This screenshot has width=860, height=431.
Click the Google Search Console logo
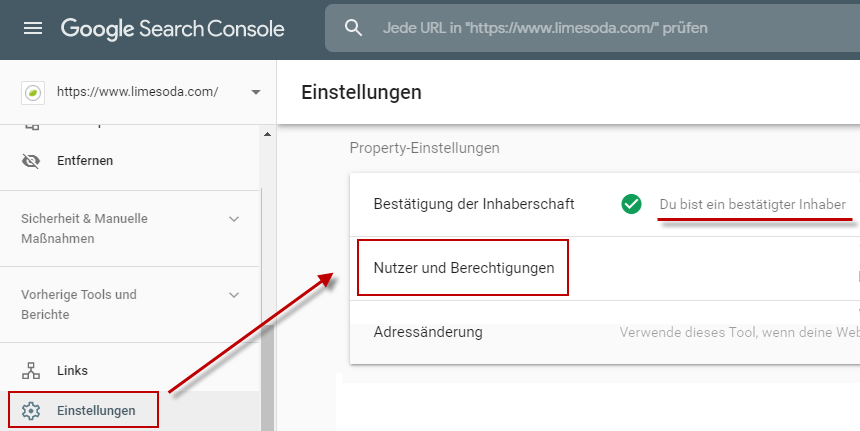click(172, 28)
